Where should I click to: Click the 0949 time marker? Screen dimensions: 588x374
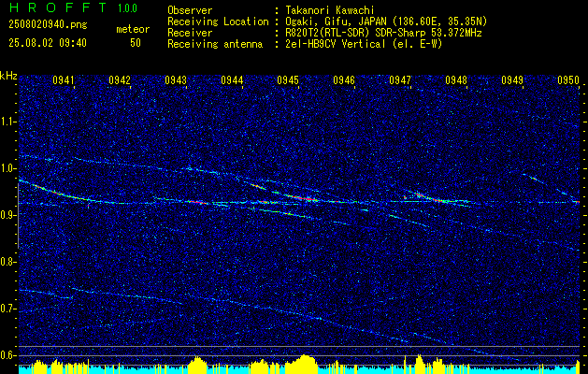[512, 79]
